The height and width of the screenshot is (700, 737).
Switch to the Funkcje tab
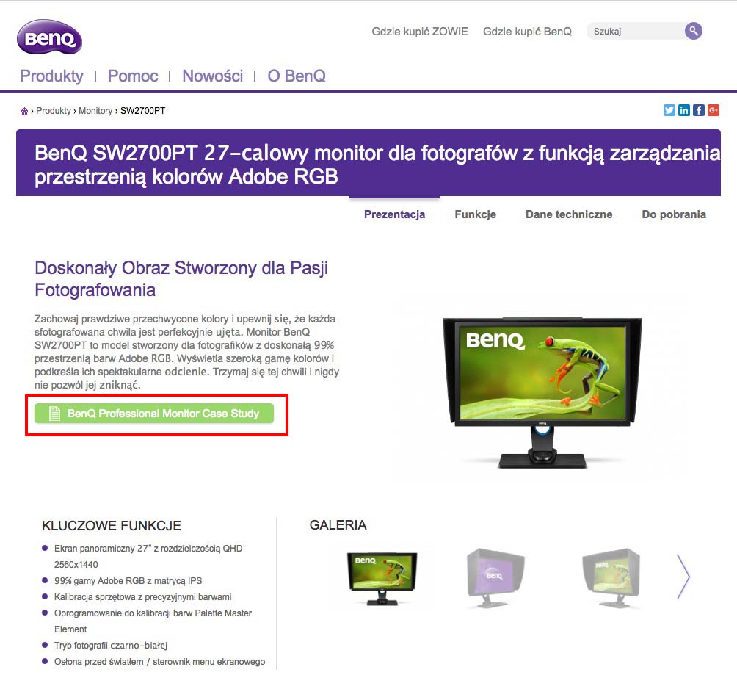[x=475, y=214]
